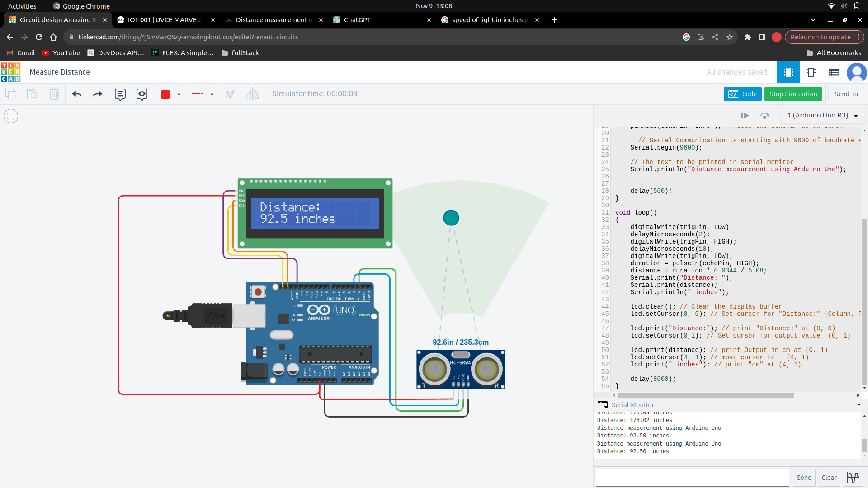Open the system tray Wi-Fi status menu
This screenshot has height=488, width=868.
831,6
